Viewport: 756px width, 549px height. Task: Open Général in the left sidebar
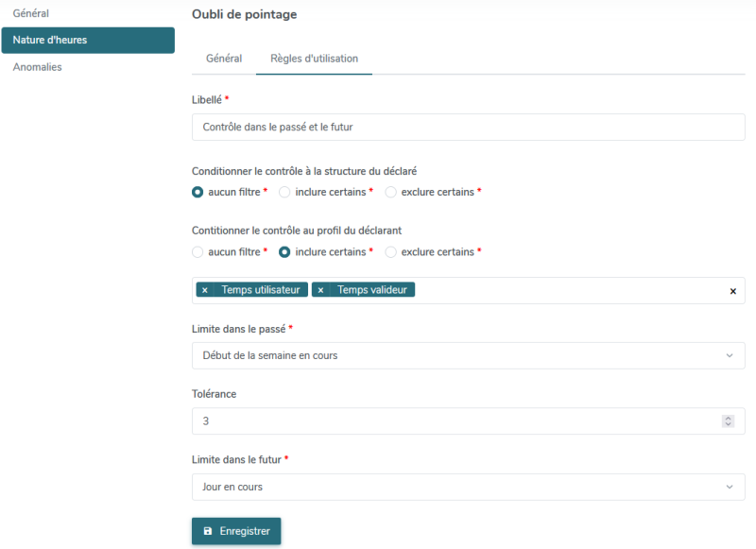coord(30,14)
